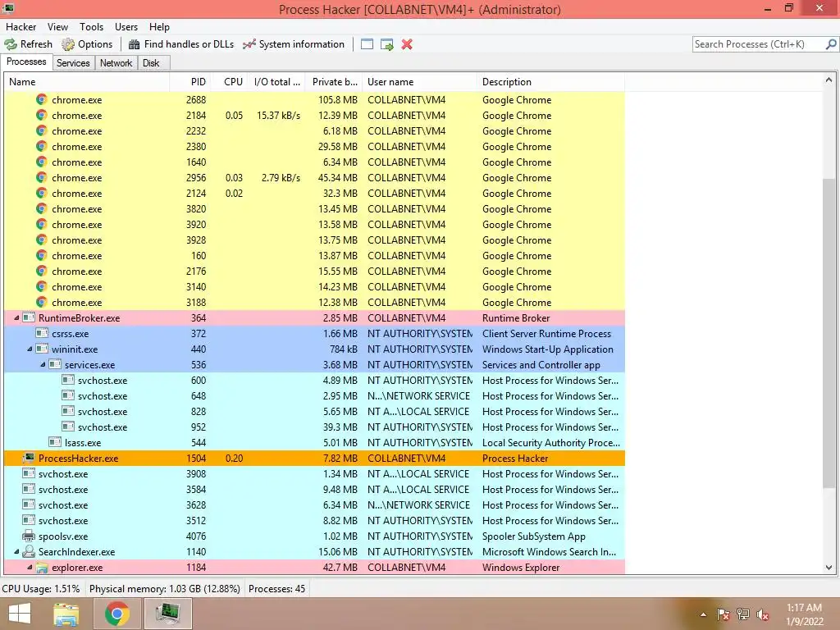Switch to the Services tab
The width and height of the screenshot is (840, 630).
73,63
